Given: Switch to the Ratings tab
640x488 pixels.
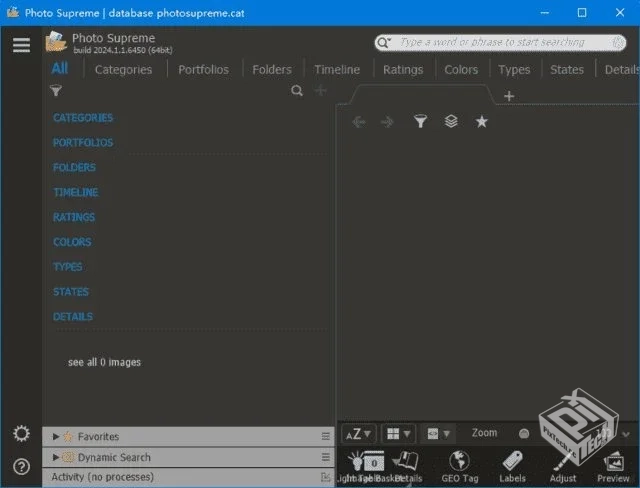Looking at the screenshot, I should tap(403, 70).
